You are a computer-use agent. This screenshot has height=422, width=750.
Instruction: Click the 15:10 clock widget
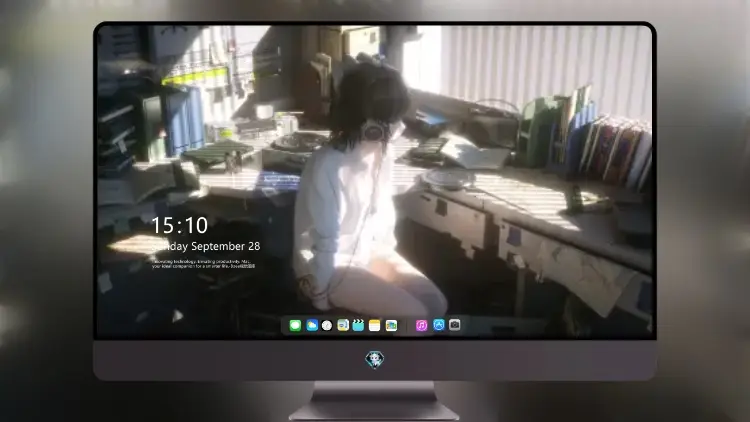(x=180, y=225)
